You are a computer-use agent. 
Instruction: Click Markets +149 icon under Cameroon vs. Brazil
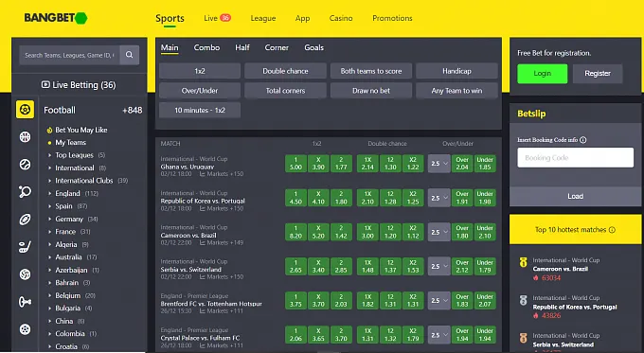click(203, 242)
